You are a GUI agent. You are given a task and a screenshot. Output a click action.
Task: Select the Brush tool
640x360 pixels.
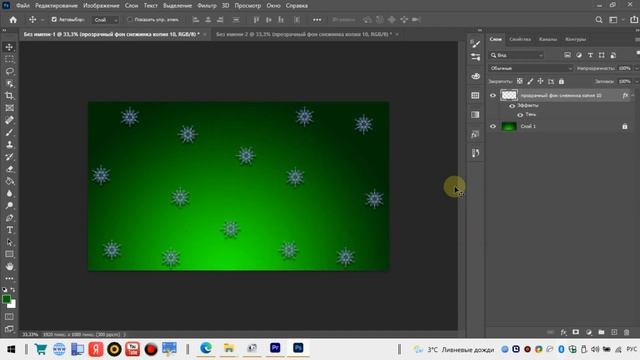(x=9, y=132)
